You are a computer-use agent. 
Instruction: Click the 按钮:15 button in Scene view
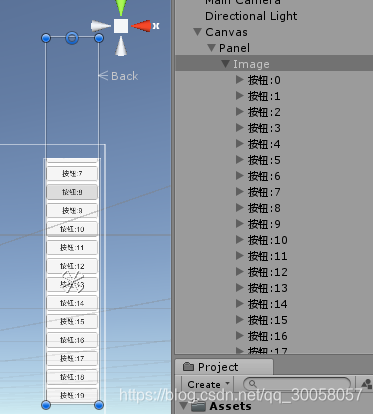72,321
